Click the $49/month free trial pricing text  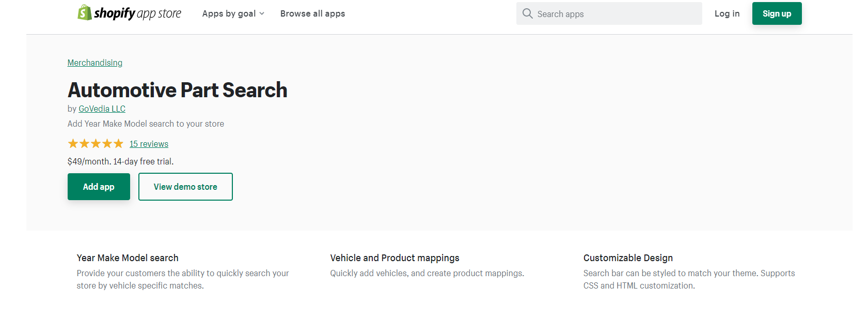pos(120,161)
